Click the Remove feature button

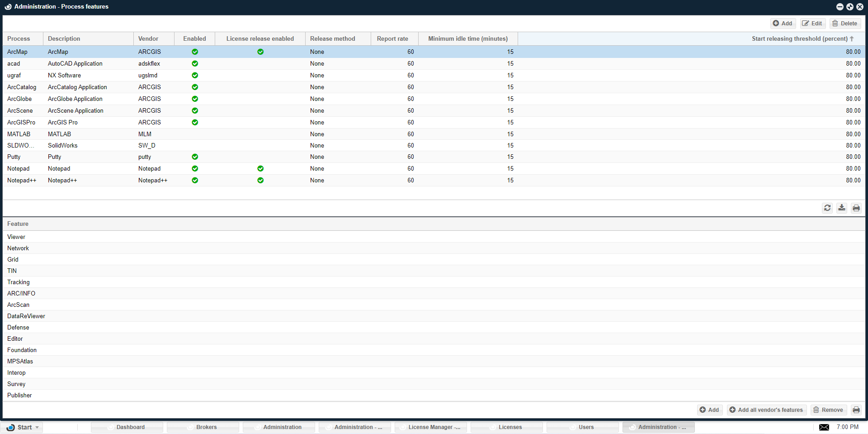coord(828,410)
